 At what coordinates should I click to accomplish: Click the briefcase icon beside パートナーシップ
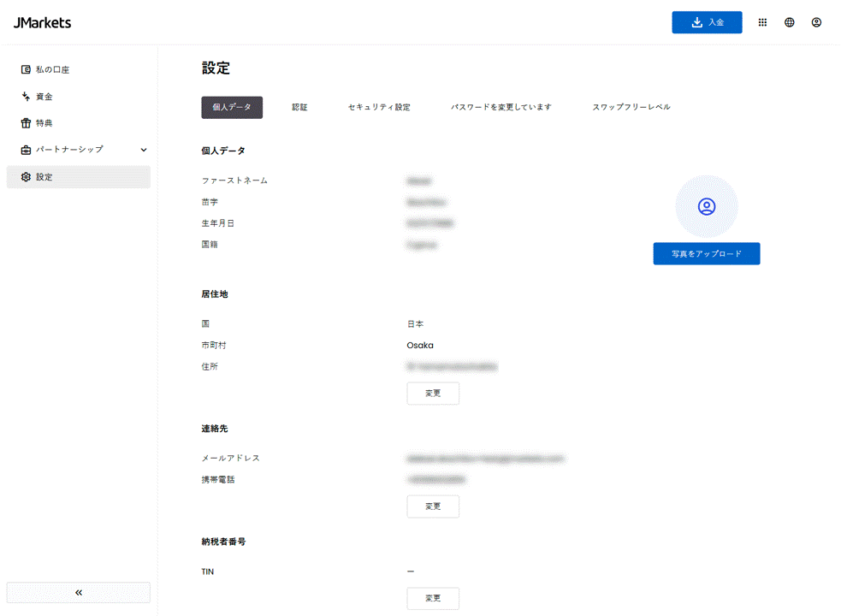point(26,150)
